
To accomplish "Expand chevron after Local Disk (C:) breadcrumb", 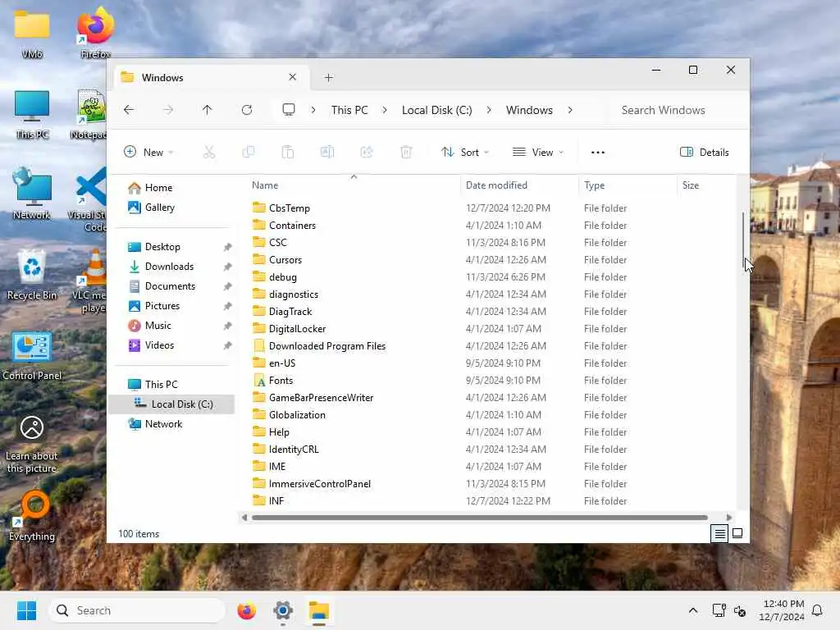I will point(489,110).
